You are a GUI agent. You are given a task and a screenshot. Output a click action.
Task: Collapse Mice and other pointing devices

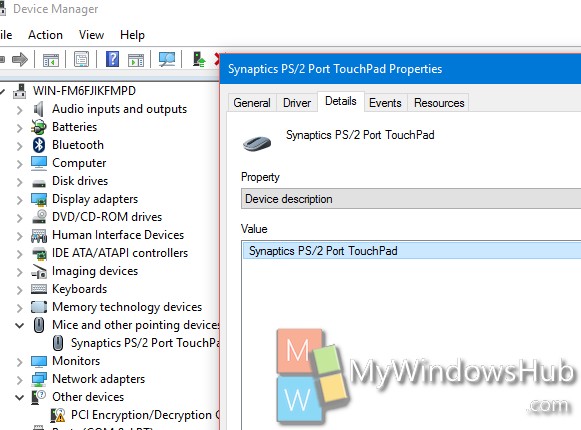(x=19, y=325)
